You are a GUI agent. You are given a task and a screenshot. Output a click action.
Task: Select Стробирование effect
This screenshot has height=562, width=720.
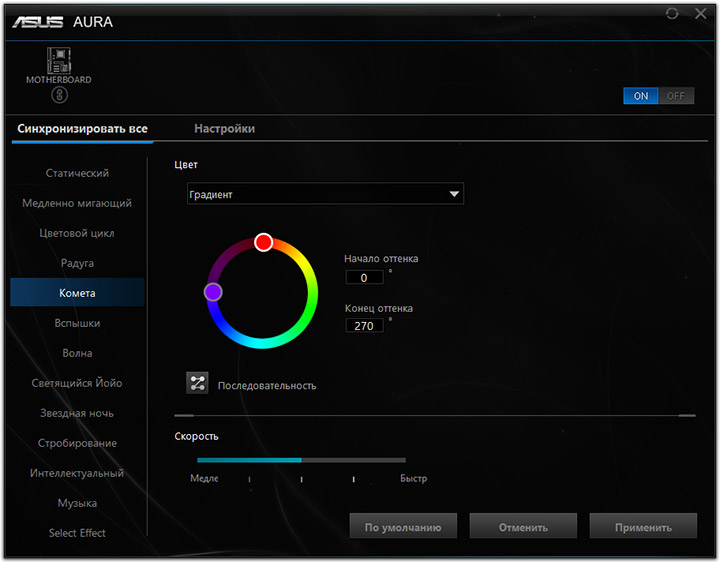77,443
